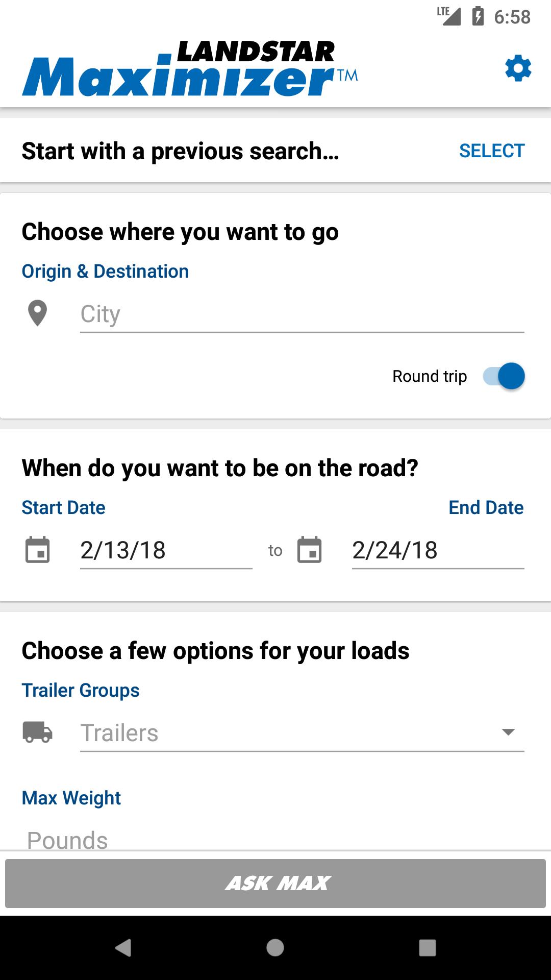Toggle the Round trip switch off
This screenshot has width=551, height=980.
pyautogui.click(x=504, y=376)
